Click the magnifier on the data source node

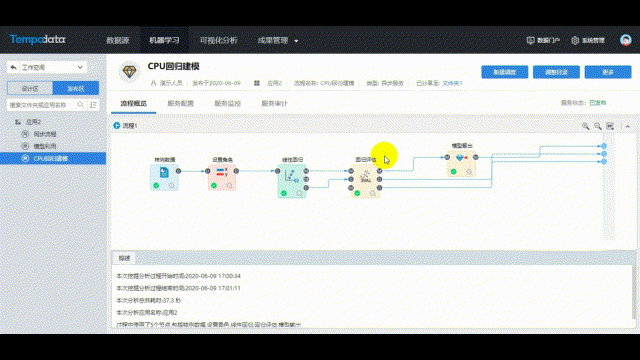(172, 186)
